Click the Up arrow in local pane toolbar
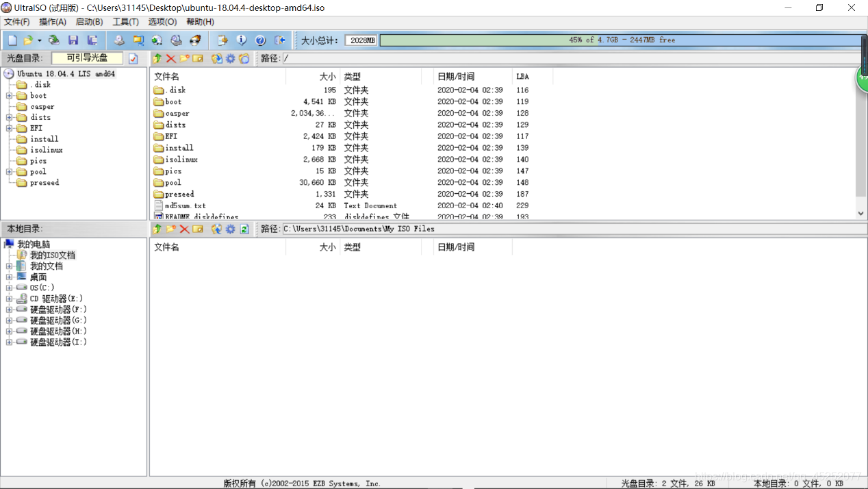This screenshot has width=868, height=489. click(157, 229)
